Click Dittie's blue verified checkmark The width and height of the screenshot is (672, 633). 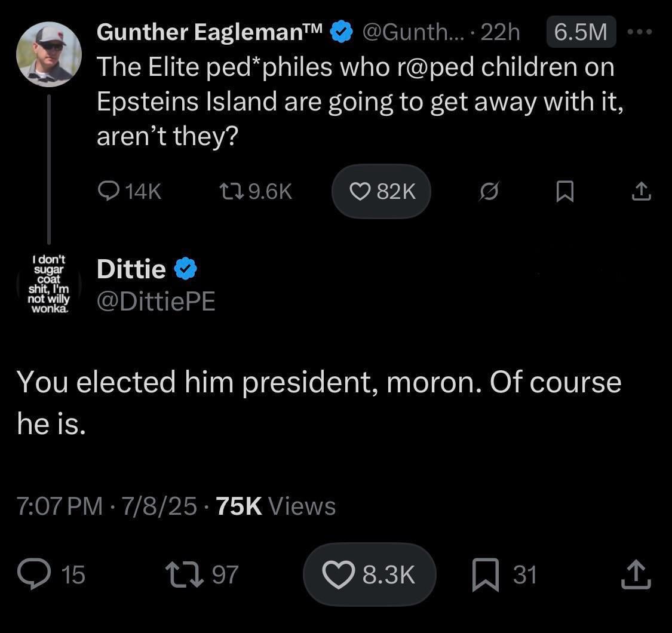(186, 270)
